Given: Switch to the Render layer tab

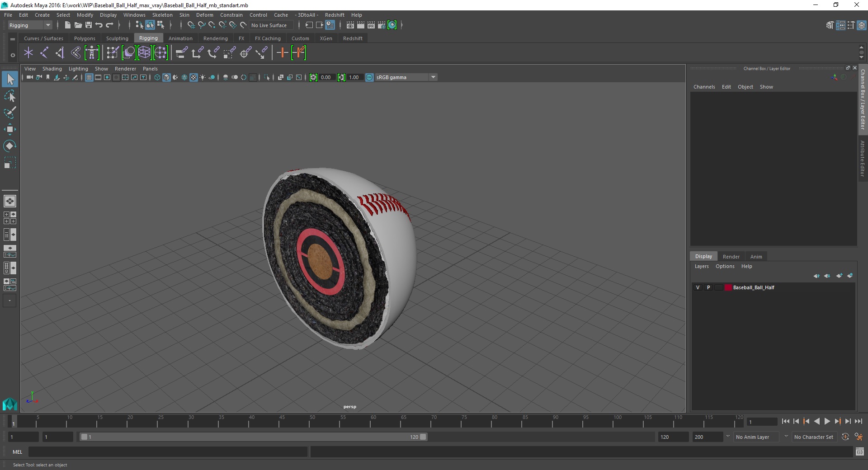Looking at the screenshot, I should 731,257.
